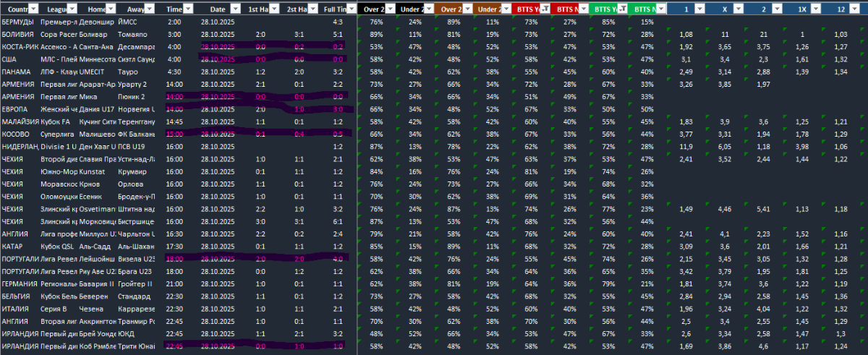The image size is (868, 355).
Task: Expand the Home column filter arrow
Action: (110, 9)
